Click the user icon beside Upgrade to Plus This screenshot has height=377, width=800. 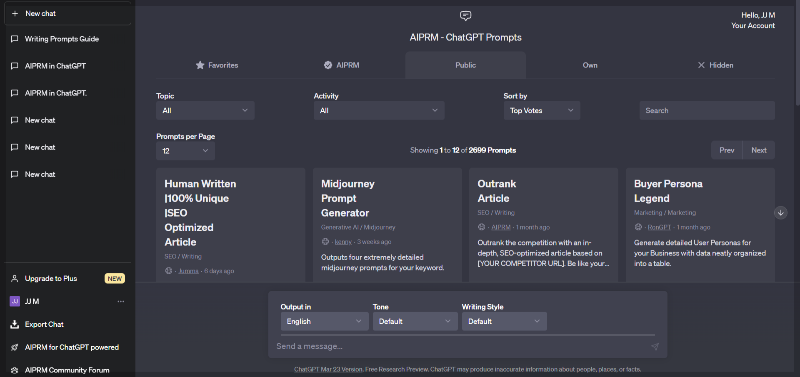coord(15,279)
